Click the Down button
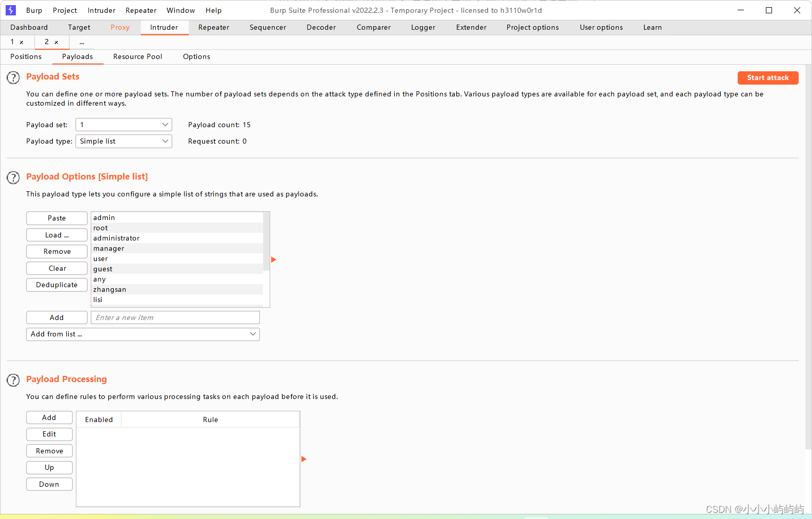 (49, 484)
